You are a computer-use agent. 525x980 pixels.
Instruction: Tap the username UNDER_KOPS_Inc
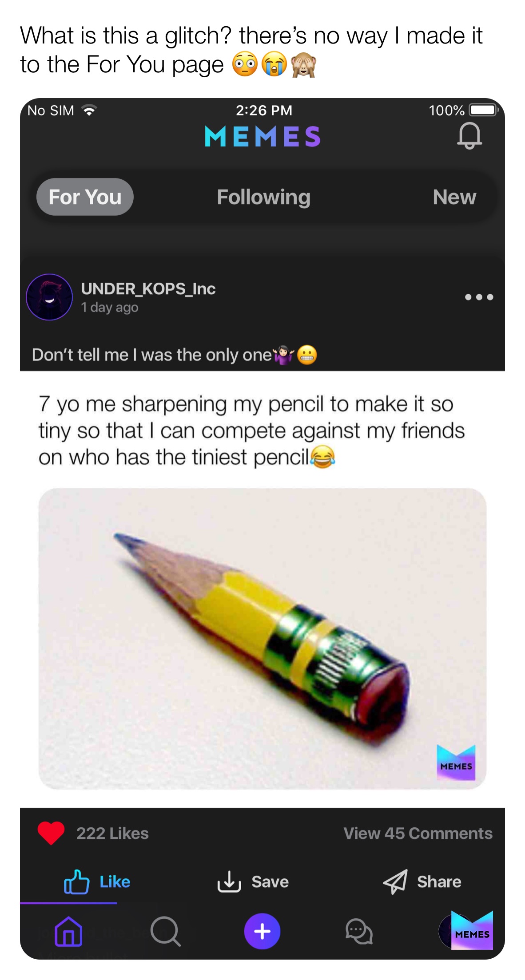(148, 289)
